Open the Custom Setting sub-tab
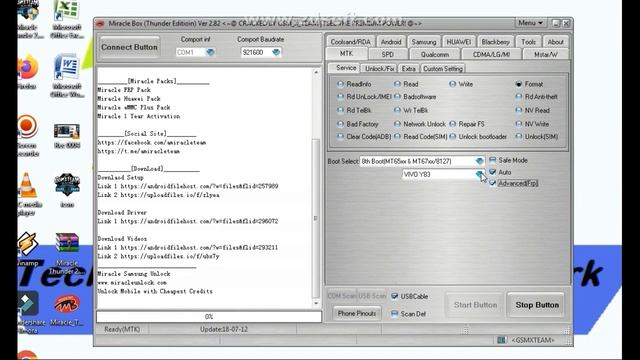640x360 pixels. click(x=443, y=69)
